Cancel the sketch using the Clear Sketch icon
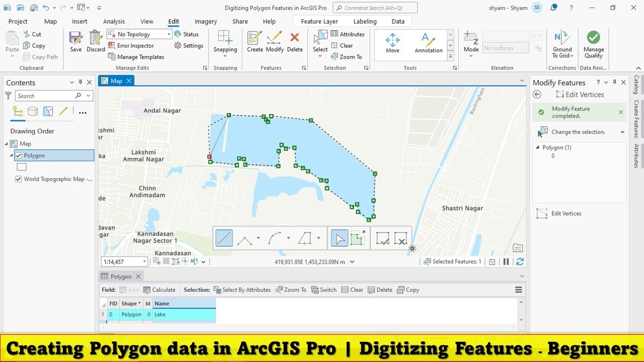 point(400,238)
